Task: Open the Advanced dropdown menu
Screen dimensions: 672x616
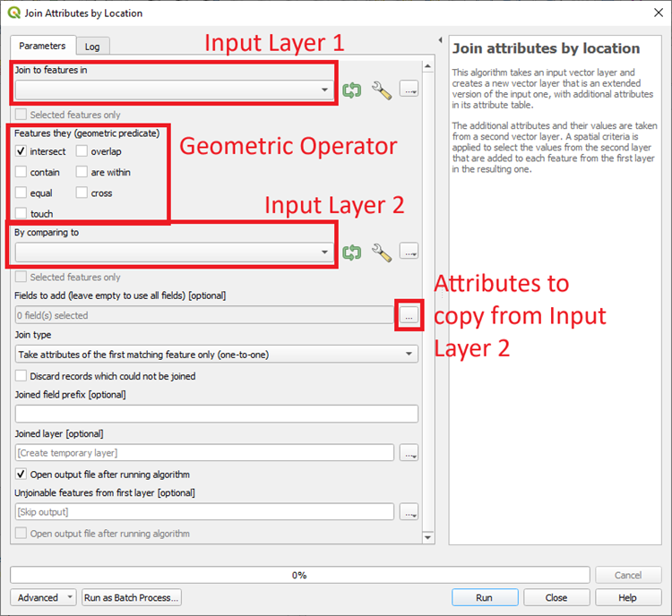Action: click(x=43, y=597)
